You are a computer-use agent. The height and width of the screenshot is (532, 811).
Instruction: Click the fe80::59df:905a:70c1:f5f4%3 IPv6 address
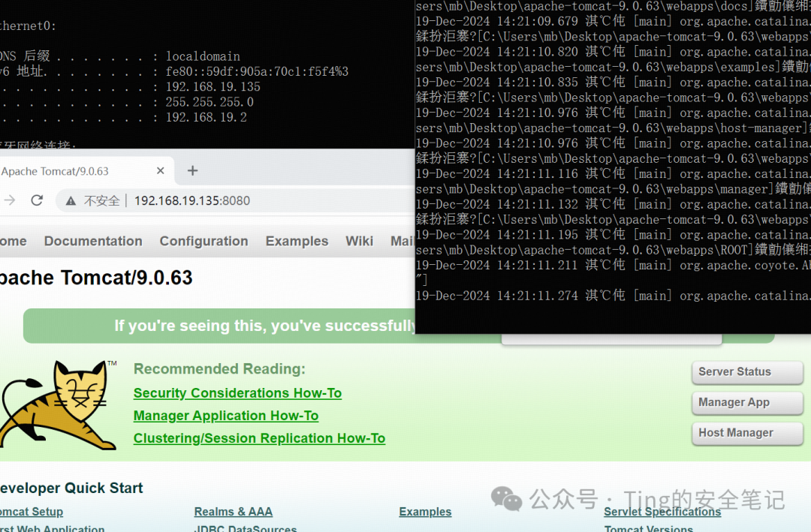coord(257,71)
